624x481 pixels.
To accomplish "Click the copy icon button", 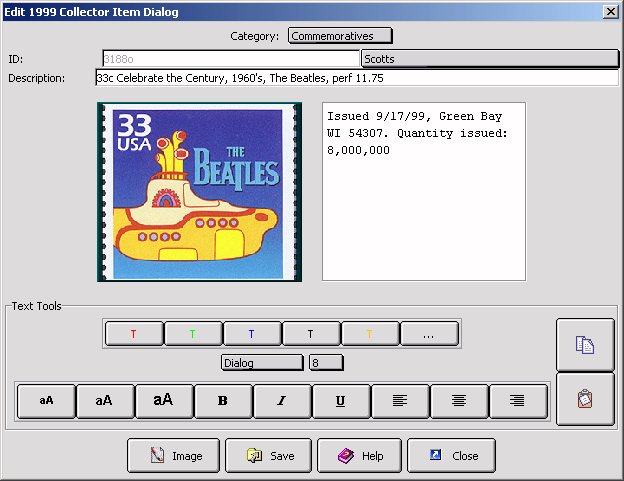I will pyautogui.click(x=585, y=345).
